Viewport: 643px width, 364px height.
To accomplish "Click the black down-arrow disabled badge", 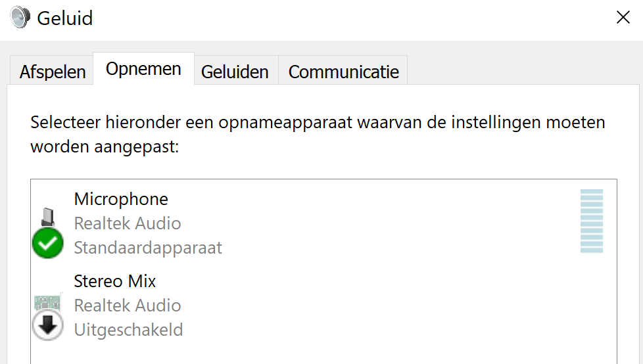I will (x=47, y=325).
